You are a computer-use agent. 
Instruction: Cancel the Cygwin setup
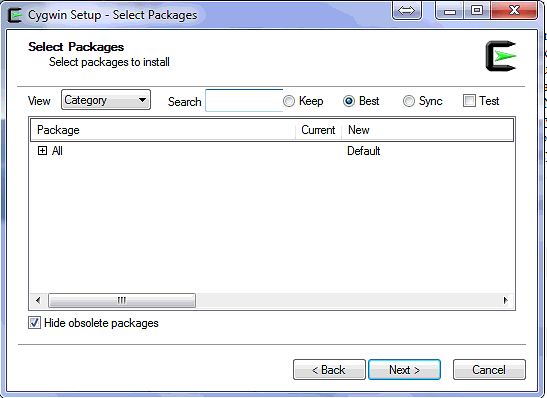tap(489, 370)
